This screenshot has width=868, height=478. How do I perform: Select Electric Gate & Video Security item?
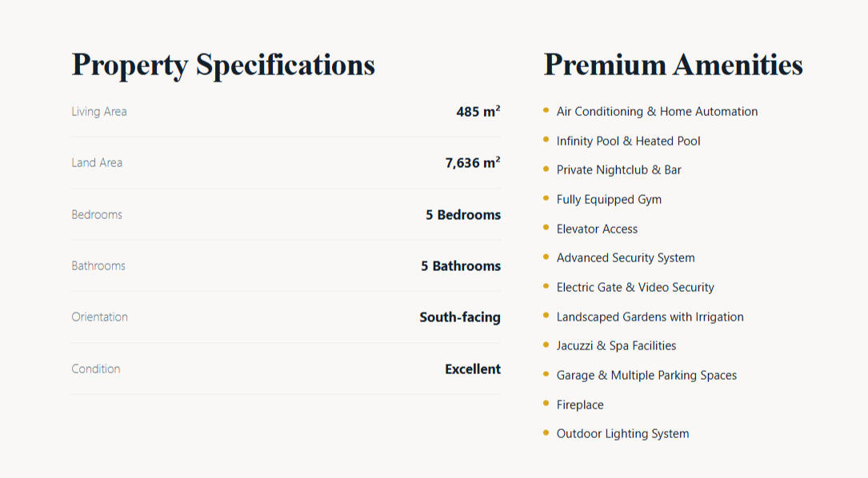pos(635,288)
